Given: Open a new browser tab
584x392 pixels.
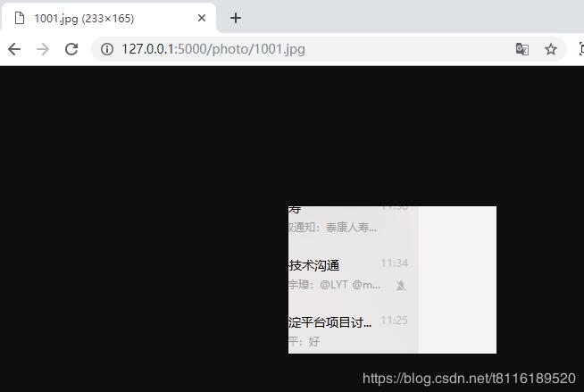Looking at the screenshot, I should click(236, 18).
